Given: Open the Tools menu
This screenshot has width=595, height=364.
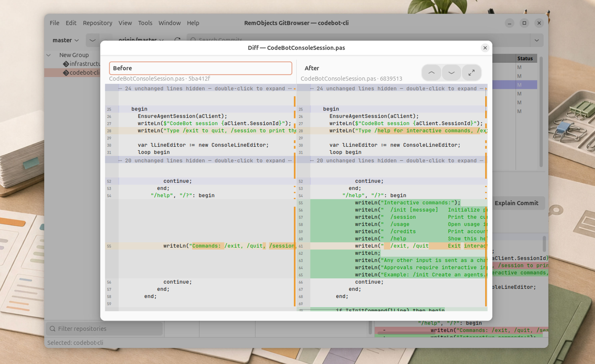Looking at the screenshot, I should pos(145,23).
